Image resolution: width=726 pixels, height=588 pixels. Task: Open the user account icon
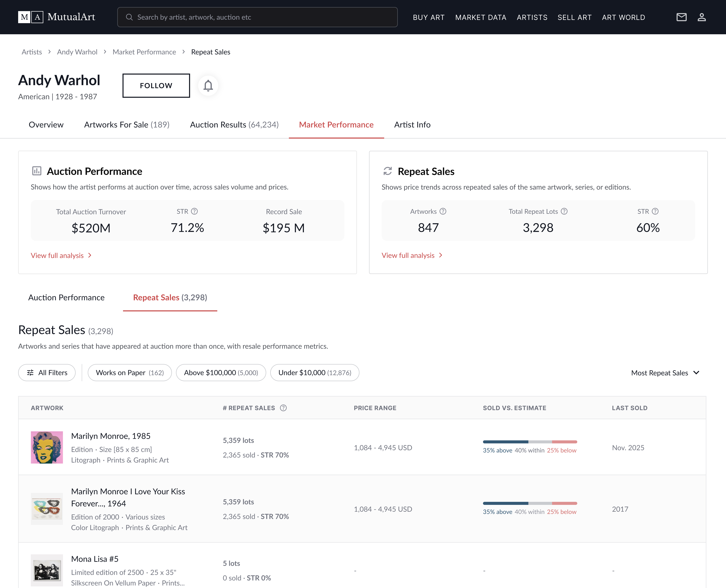point(702,17)
